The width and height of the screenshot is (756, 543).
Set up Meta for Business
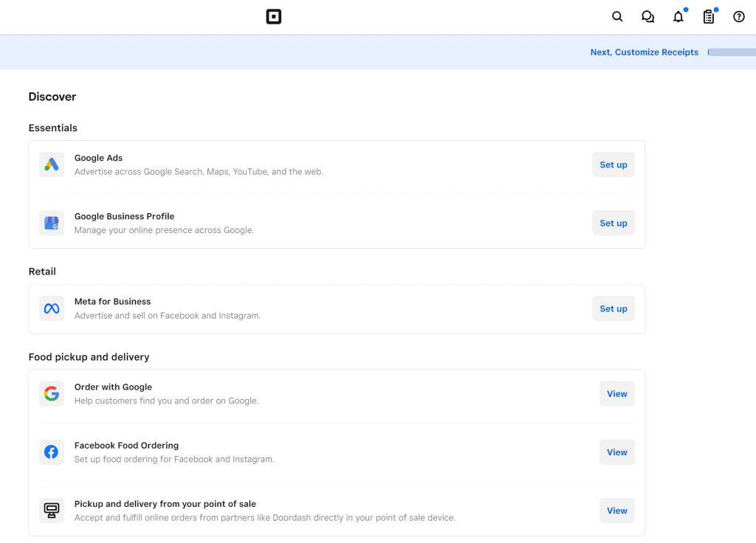[x=613, y=308]
